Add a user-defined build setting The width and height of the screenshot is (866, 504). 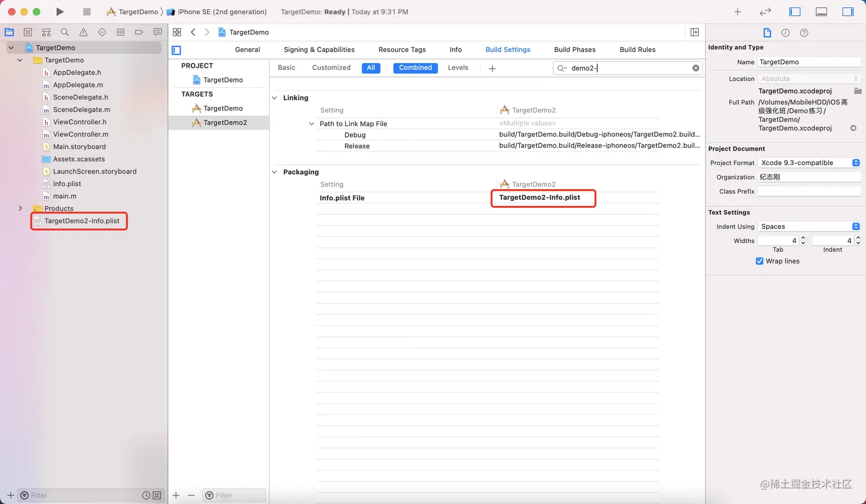click(x=492, y=68)
